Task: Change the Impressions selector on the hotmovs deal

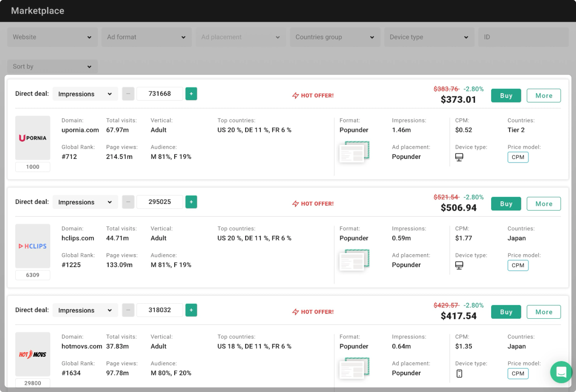Action: 85,310
